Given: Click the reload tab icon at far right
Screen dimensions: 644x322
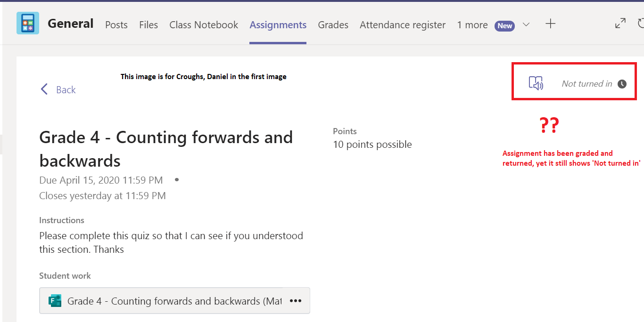Looking at the screenshot, I should [641, 24].
